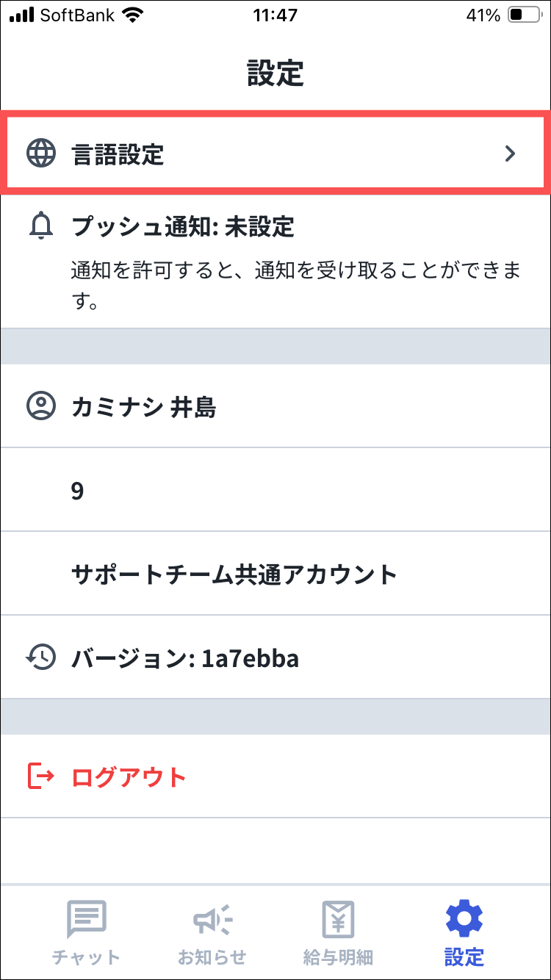
Task: Open the 言語設定 row
Action: pos(275,154)
